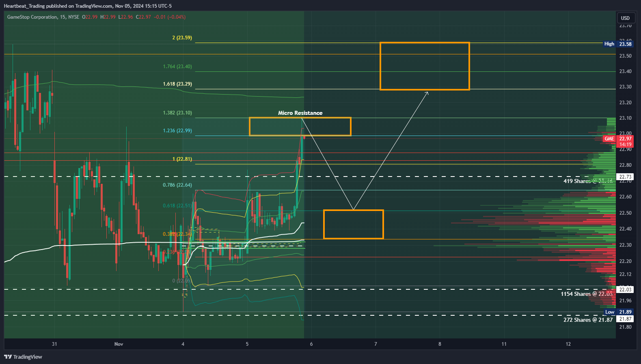Select the Fib label 1.764 (23.40)
641x364 pixels.
coord(177,66)
